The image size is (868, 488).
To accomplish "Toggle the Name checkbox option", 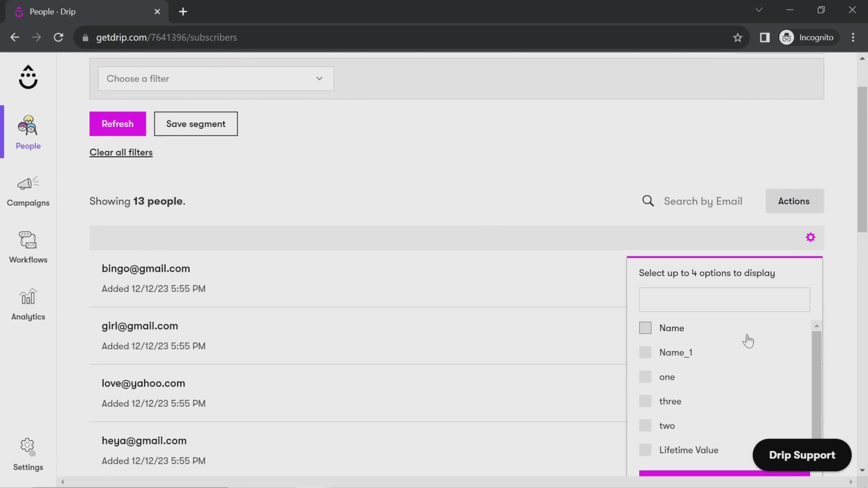I will [645, 328].
